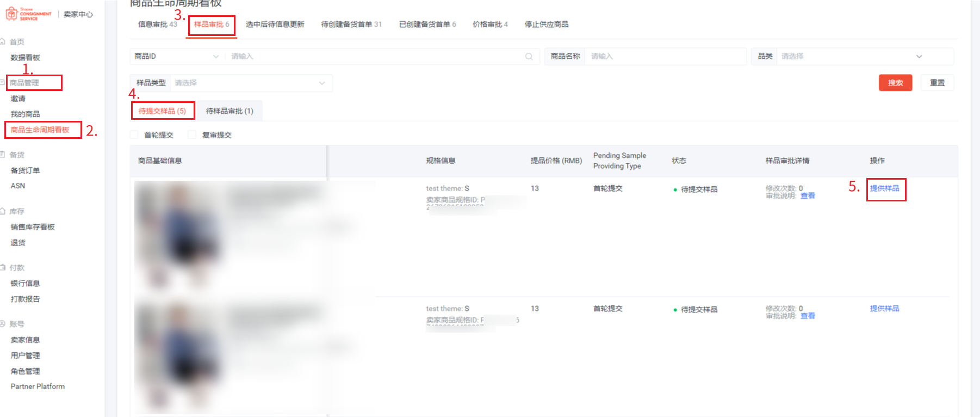Click the 付款 section icon in sidebar

coord(3,268)
